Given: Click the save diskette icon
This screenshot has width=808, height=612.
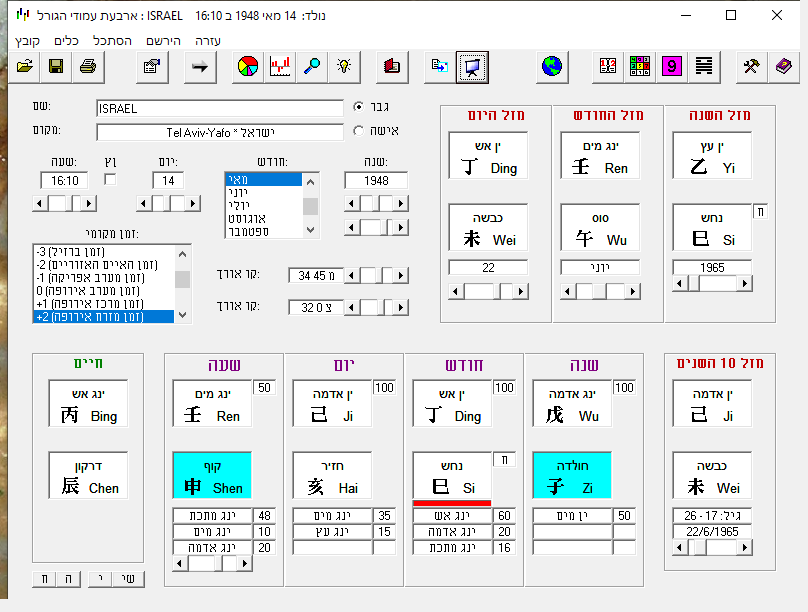Looking at the screenshot, I should pyautogui.click(x=56, y=67).
